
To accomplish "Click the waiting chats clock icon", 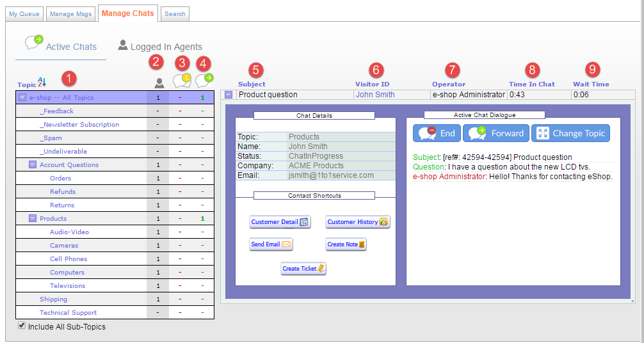I will (x=182, y=81).
